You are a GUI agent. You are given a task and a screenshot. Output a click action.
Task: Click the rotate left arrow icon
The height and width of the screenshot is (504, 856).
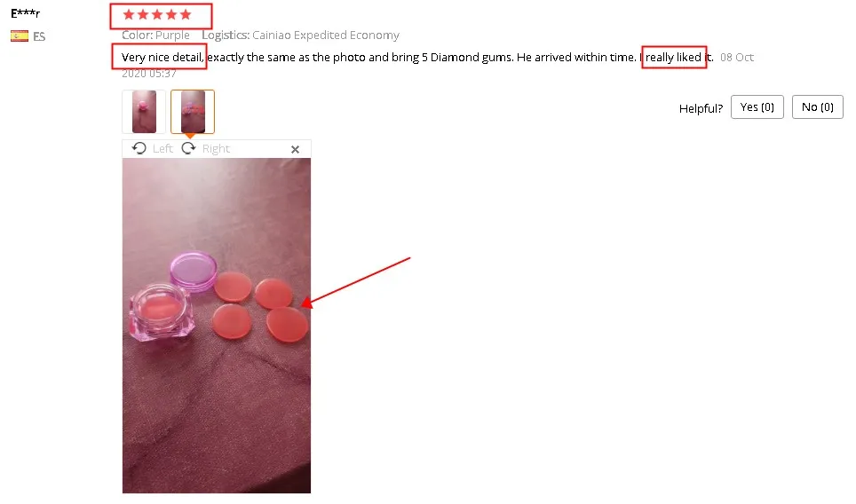point(139,148)
